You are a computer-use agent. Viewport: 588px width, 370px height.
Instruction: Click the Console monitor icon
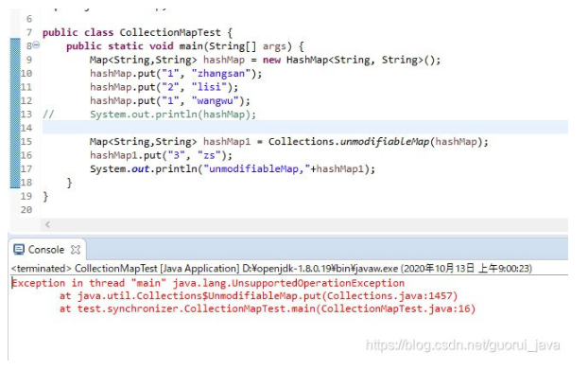[x=19, y=250]
